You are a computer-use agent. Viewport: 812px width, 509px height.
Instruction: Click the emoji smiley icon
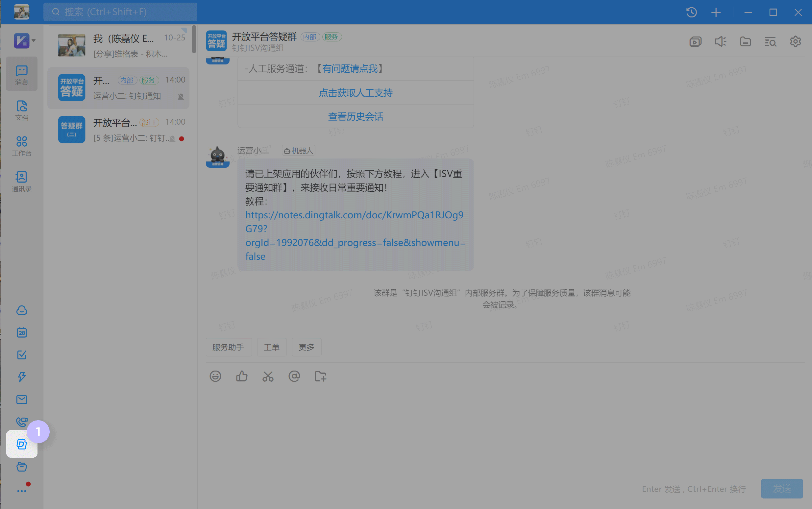click(215, 376)
